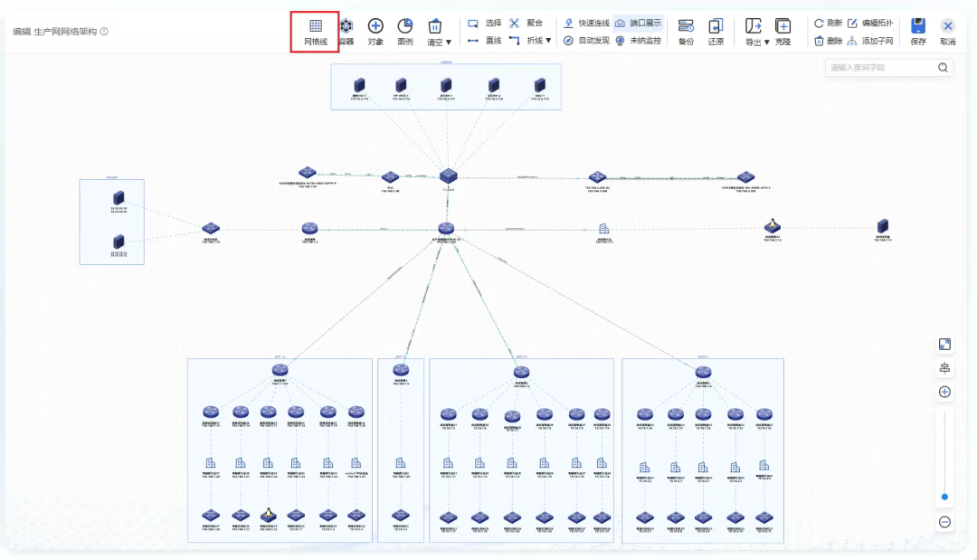Image resolution: width=977 pixels, height=560 pixels.
Task: Click the 还原 restore icon
Action: pos(716,31)
